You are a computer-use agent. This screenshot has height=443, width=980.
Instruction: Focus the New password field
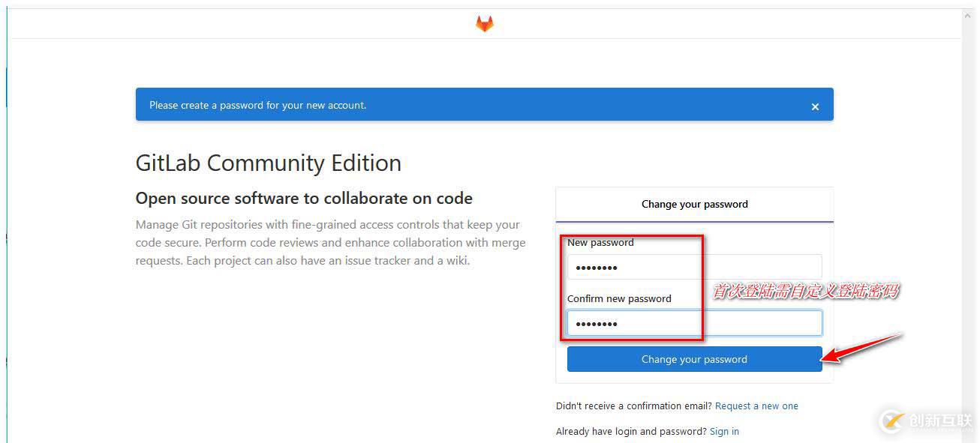pos(694,268)
